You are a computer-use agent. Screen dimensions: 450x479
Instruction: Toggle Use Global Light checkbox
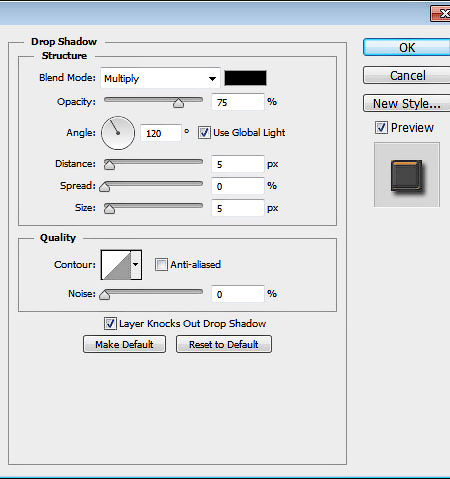tap(204, 133)
